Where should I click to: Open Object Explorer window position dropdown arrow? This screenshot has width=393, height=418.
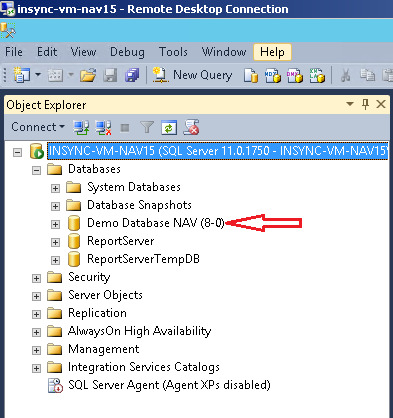(x=350, y=104)
